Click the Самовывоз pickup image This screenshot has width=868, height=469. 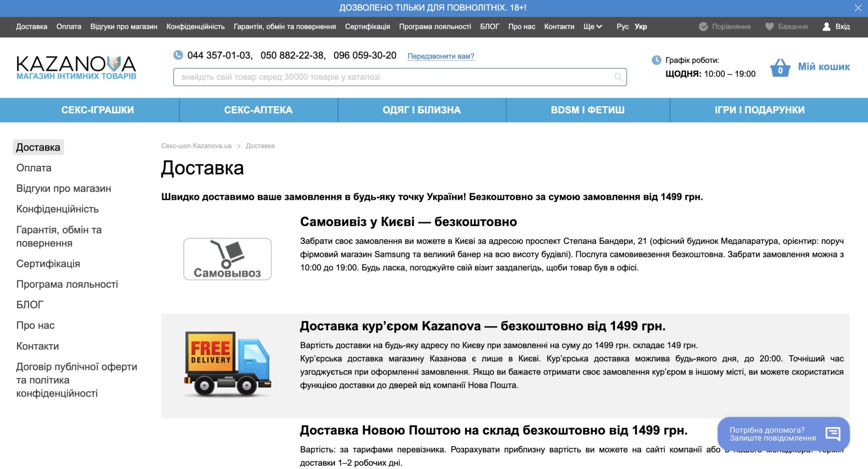pos(227,259)
